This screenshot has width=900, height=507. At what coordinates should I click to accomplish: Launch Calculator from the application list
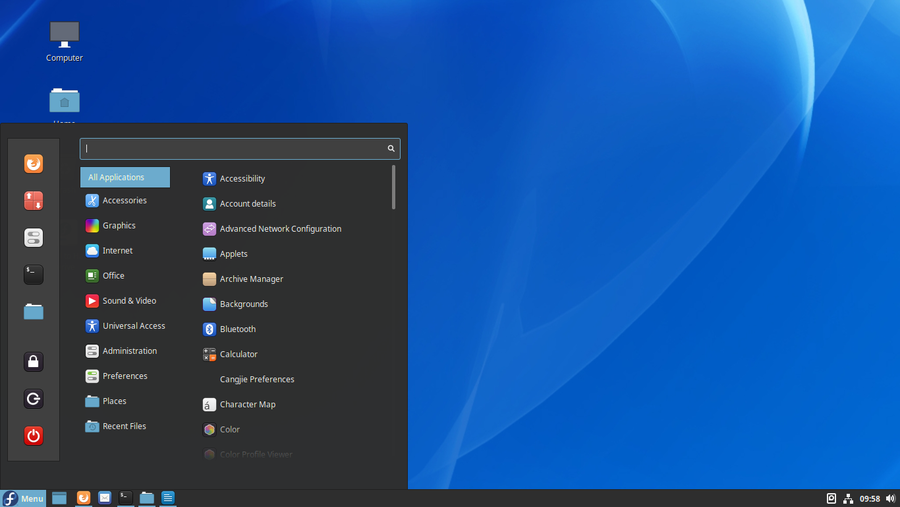click(x=238, y=354)
